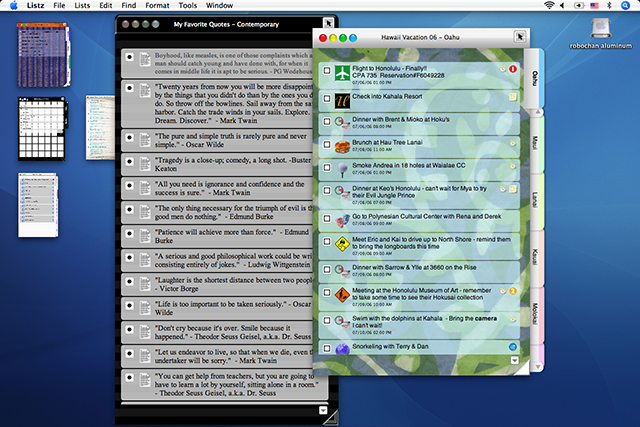Check off Swim with the dolphins at Kahala
The image size is (640, 427).
pos(327,320)
